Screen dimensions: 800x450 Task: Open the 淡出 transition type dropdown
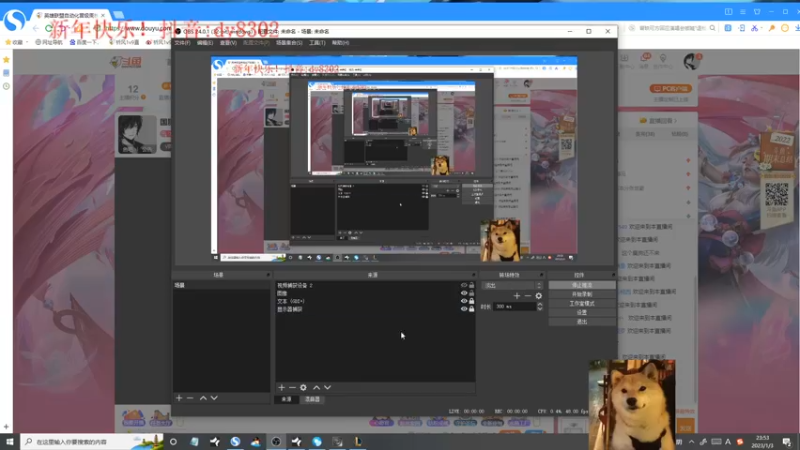pyautogui.click(x=512, y=286)
